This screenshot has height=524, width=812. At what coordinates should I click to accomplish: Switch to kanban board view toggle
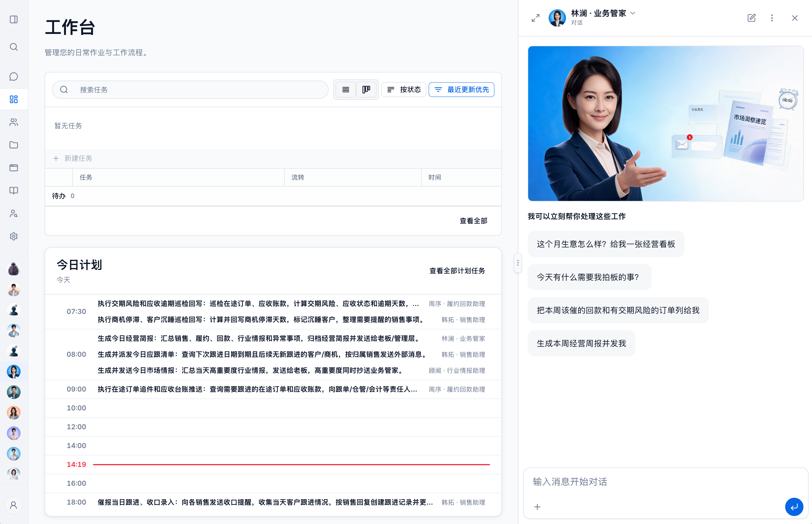(x=366, y=90)
